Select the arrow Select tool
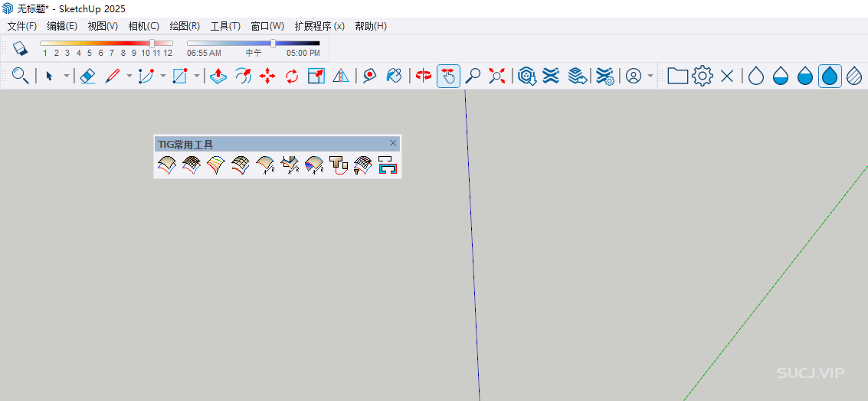 tap(49, 76)
